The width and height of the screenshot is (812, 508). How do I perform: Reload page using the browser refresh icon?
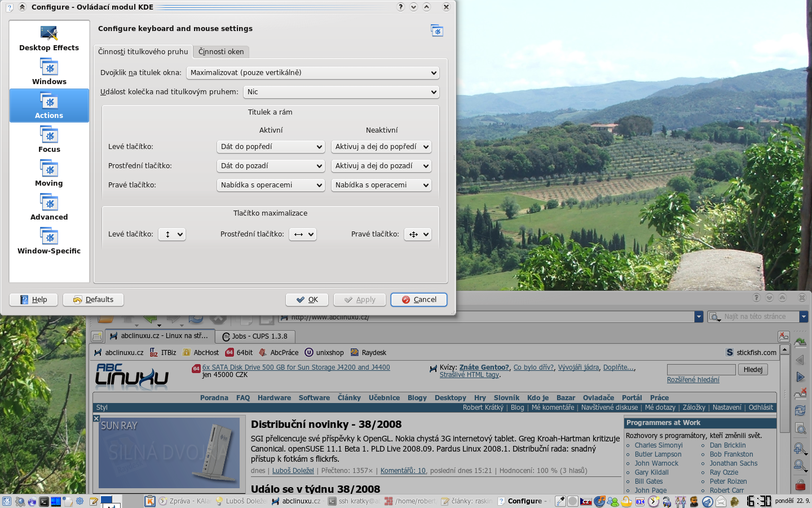tap(800, 410)
